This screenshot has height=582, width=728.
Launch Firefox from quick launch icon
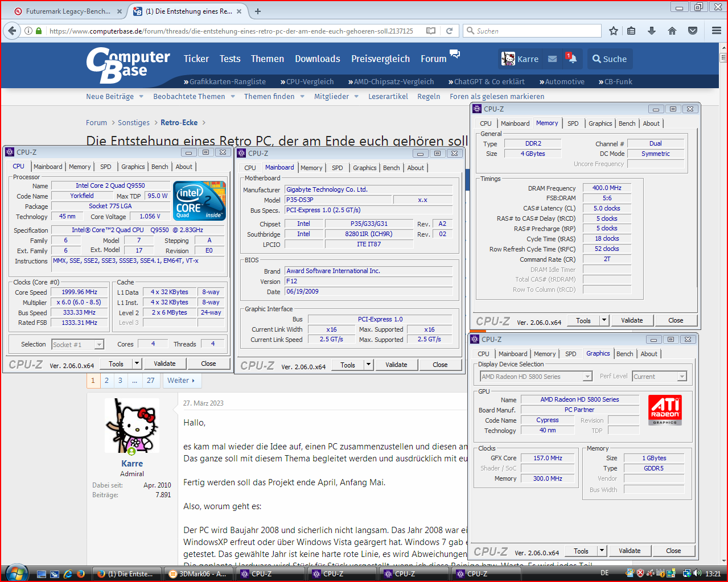click(81, 574)
